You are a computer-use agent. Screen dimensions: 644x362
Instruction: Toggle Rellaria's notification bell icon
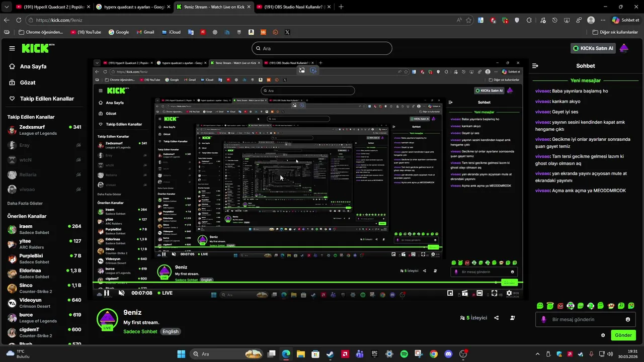click(78, 174)
